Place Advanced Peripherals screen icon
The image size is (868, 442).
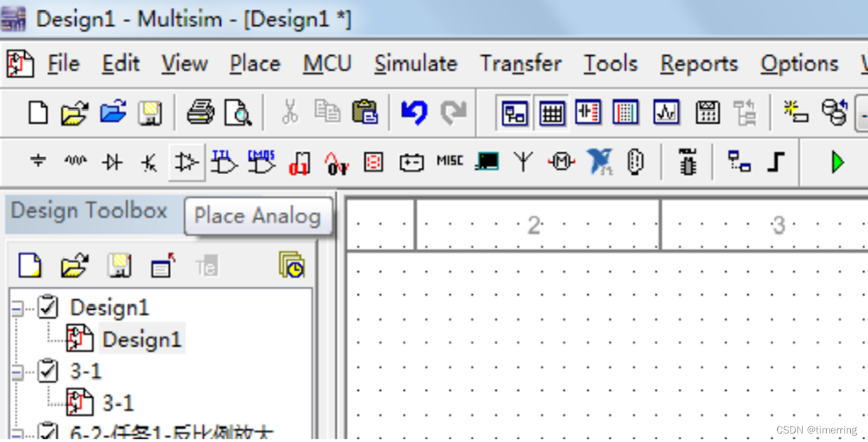click(x=487, y=162)
